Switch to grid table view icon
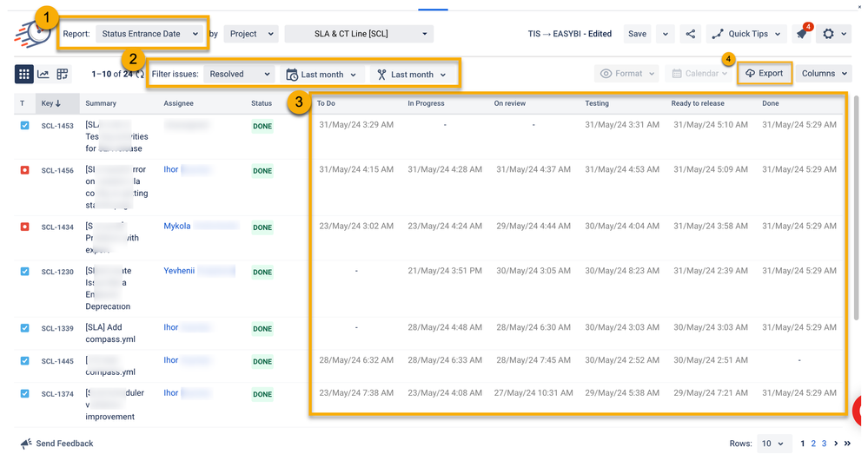The image size is (868, 467). (24, 75)
